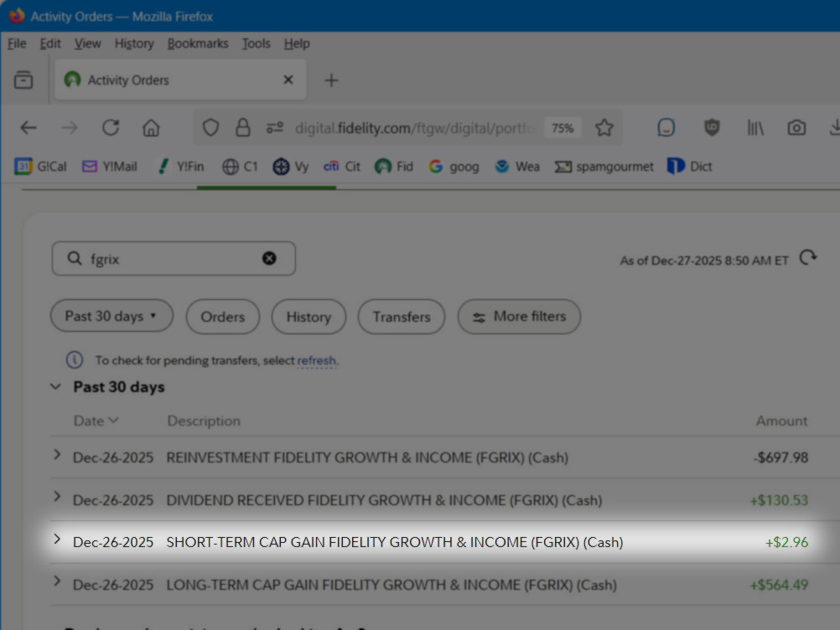Click the Firefox View icon beside tabs
This screenshot has height=630, width=840.
pos(23,80)
